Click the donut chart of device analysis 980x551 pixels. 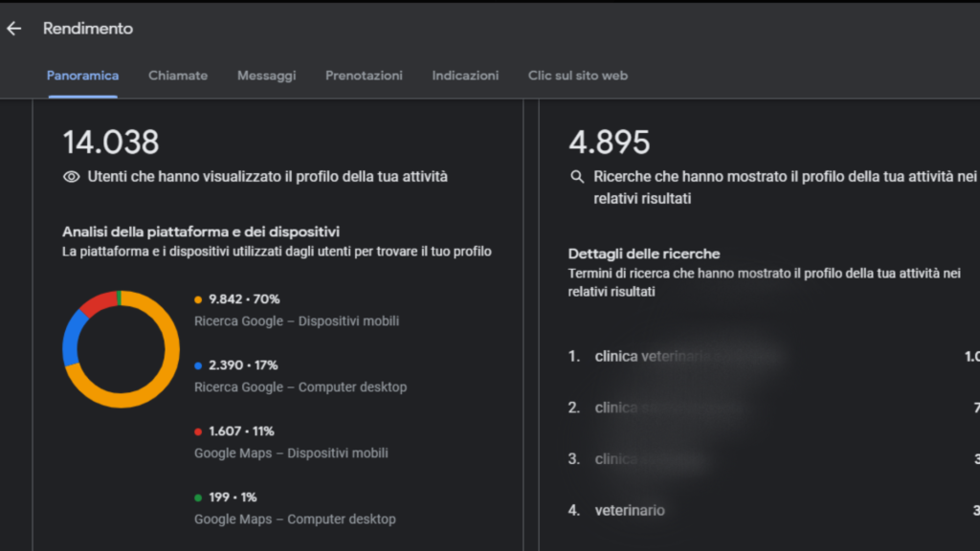click(x=121, y=349)
